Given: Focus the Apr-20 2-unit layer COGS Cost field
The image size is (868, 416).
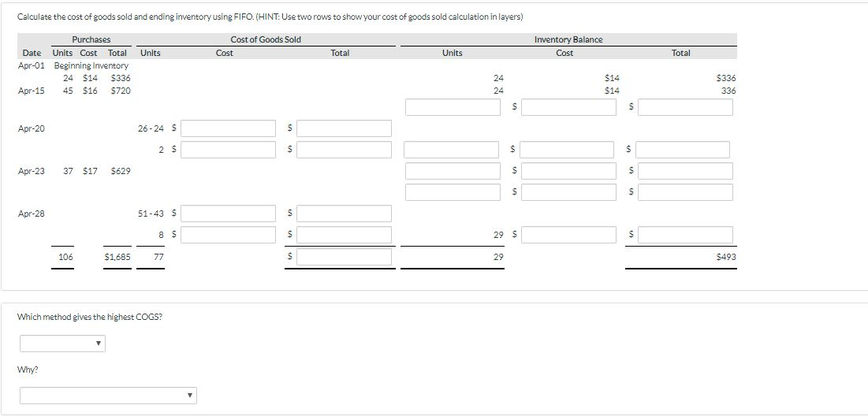Looking at the screenshot, I should (x=228, y=150).
